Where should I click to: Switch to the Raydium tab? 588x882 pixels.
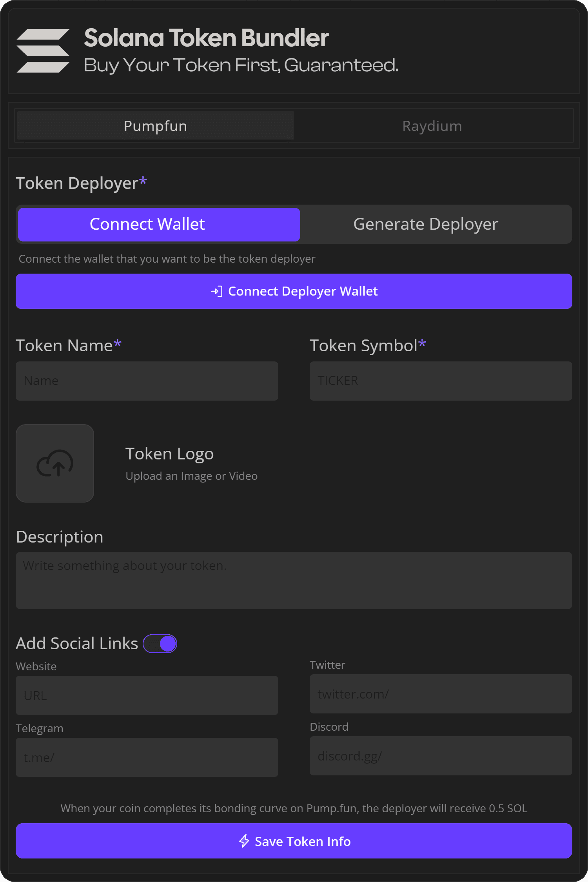pyautogui.click(x=432, y=126)
